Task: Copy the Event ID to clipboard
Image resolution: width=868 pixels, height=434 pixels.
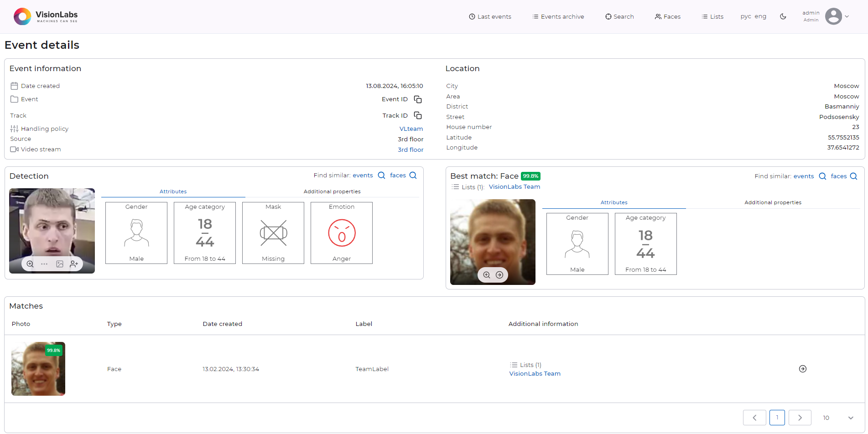Action: [417, 99]
